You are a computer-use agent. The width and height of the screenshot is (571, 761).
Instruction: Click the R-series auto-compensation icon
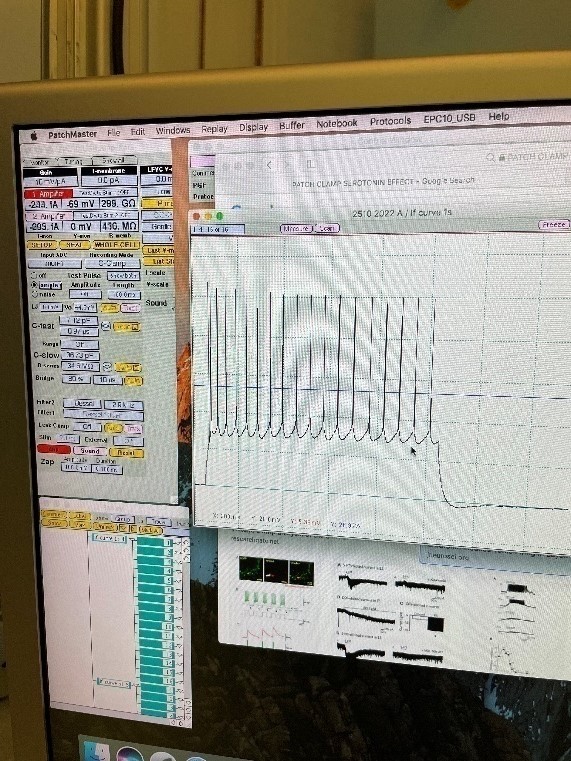108,367
